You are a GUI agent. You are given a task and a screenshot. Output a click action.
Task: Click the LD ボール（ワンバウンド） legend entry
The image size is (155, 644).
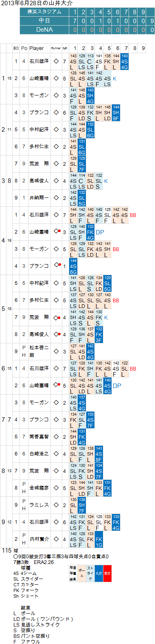coord(43,619)
